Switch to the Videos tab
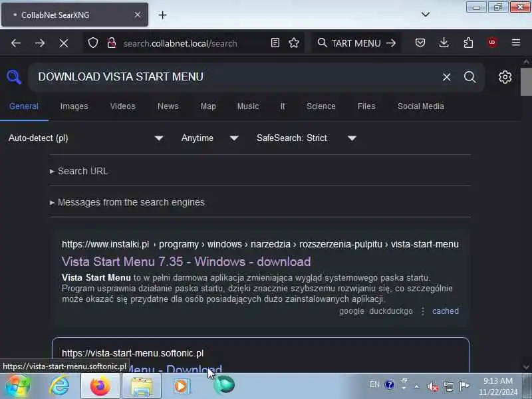532x399 pixels. [x=122, y=106]
